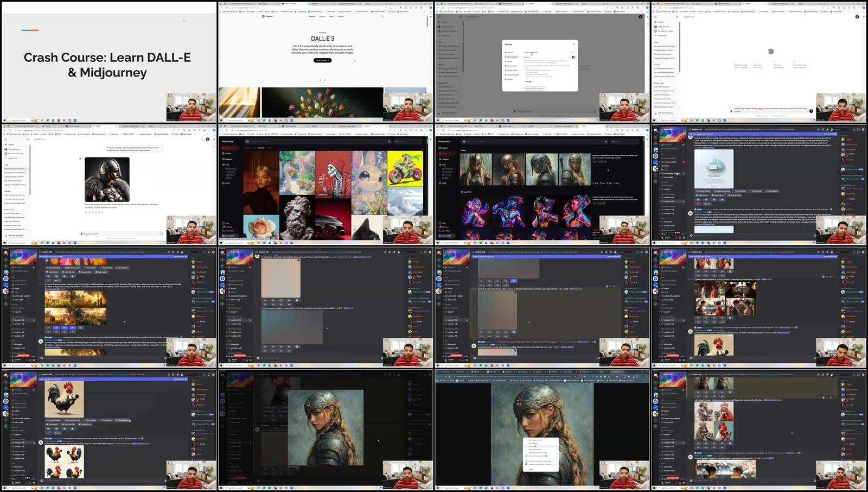Select Organize in the Midjourney gallery frame sidebar
868x492 pixels.
pos(228,159)
